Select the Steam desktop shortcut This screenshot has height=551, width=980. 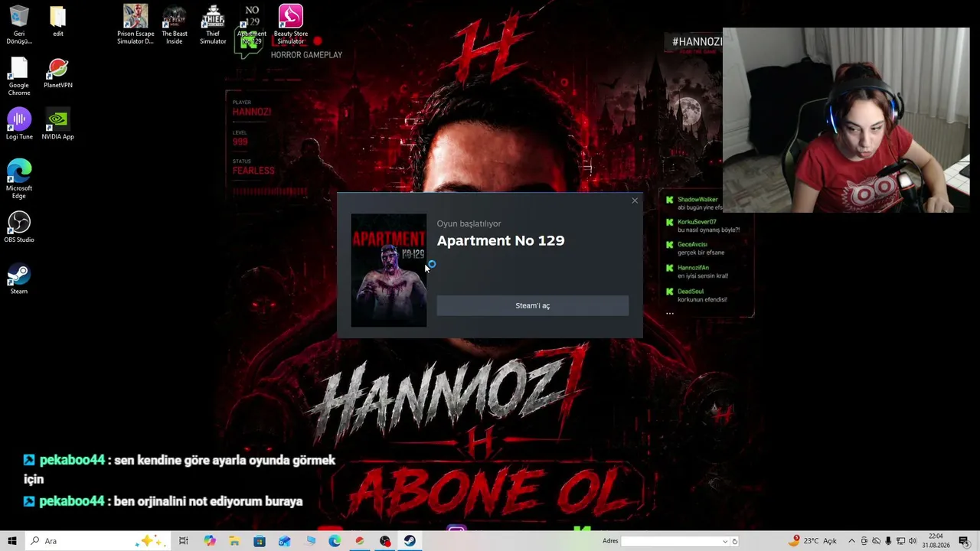19,279
